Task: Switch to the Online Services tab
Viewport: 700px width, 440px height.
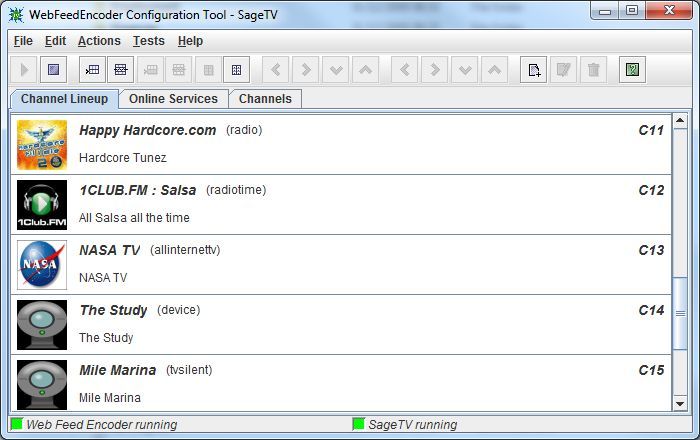Action: (x=173, y=99)
